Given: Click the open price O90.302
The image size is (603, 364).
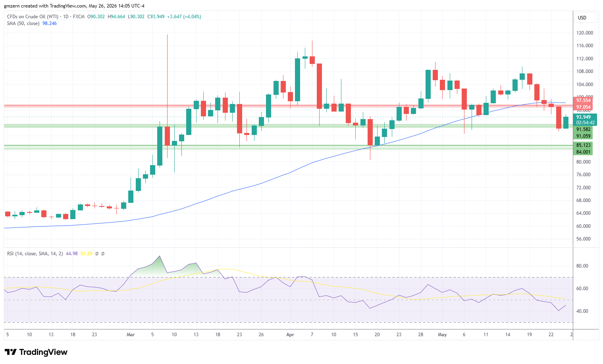Looking at the screenshot, I should (96, 17).
